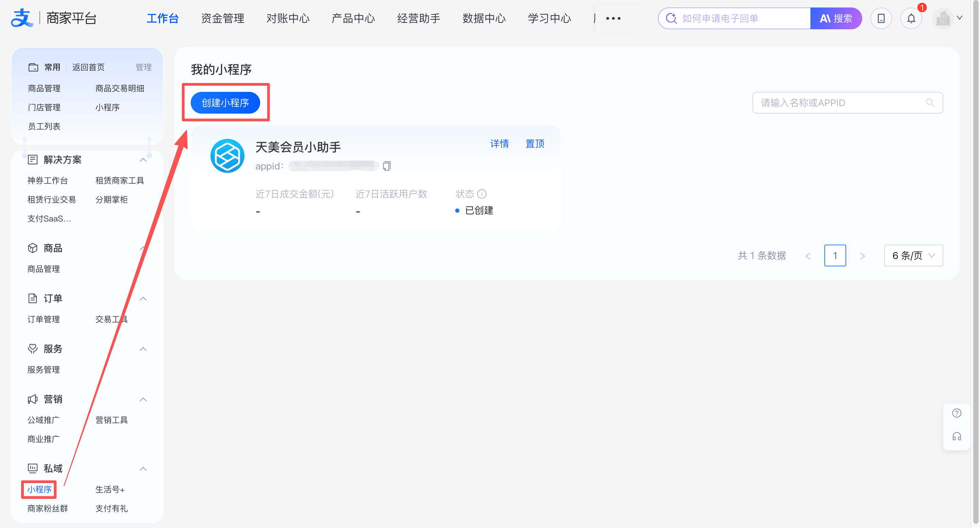Click the 商品 cube icon
The image size is (980, 528).
click(33, 248)
